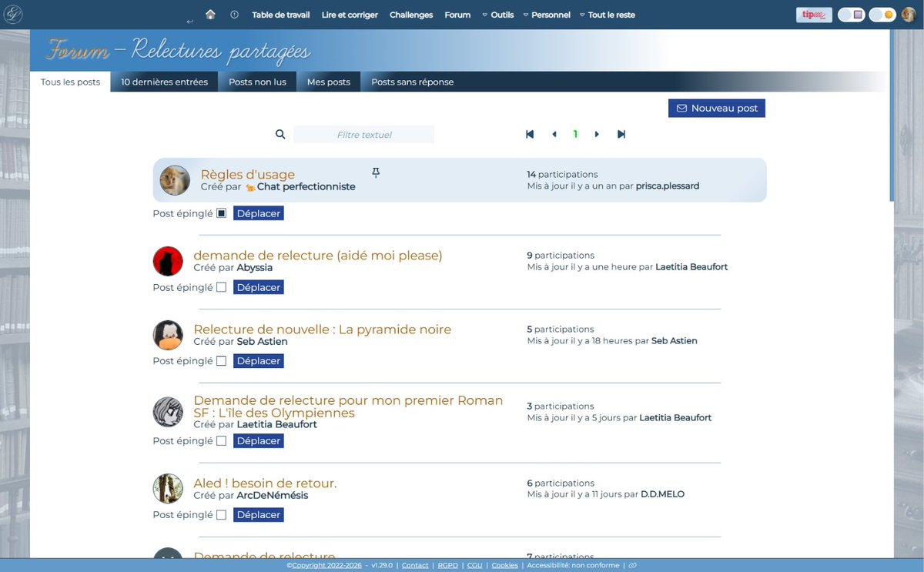The height and width of the screenshot is (572, 924).
Task: Click Déplacer under Abyssia's post
Action: click(259, 287)
